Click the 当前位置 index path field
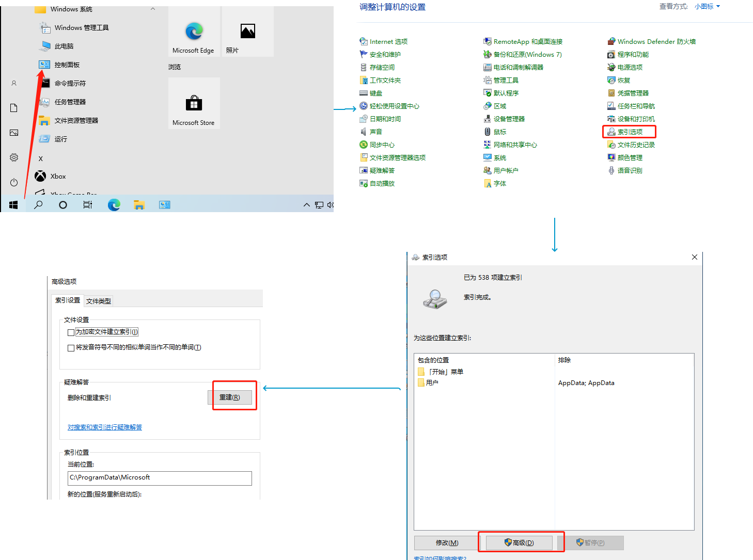Viewport: 753px width, 560px height. [159, 478]
